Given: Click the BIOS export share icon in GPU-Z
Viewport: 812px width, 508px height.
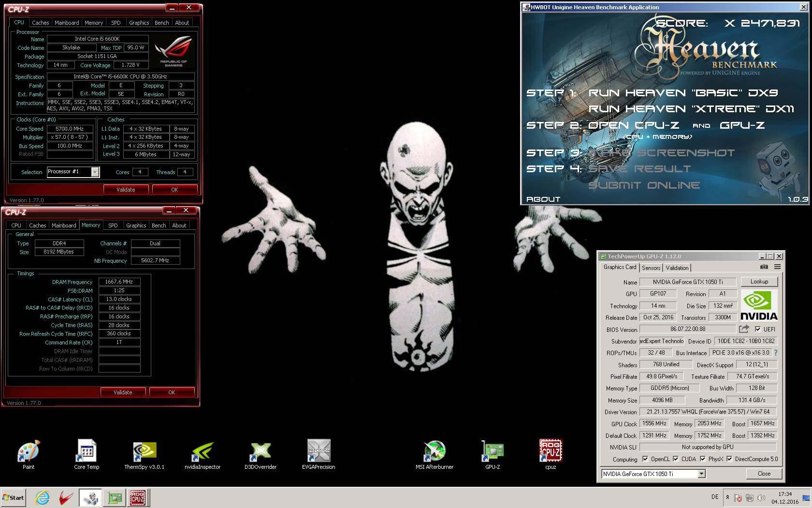Looking at the screenshot, I should coord(744,329).
